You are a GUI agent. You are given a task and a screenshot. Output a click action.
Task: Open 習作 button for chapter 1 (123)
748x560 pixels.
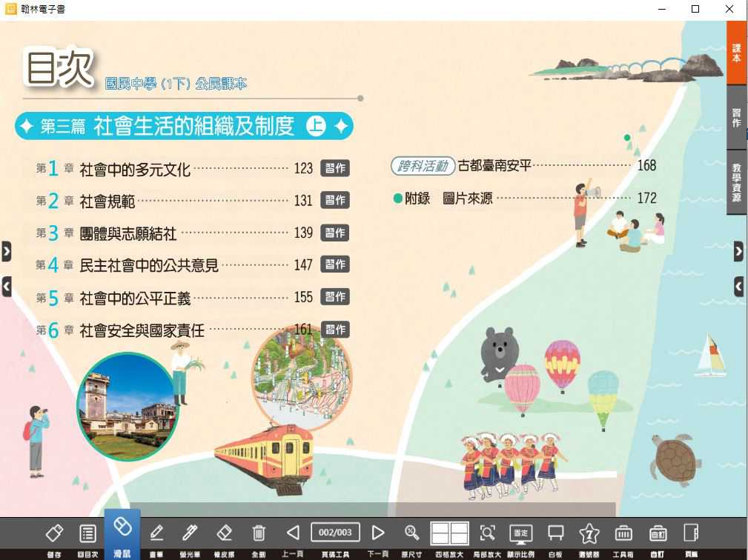click(335, 168)
